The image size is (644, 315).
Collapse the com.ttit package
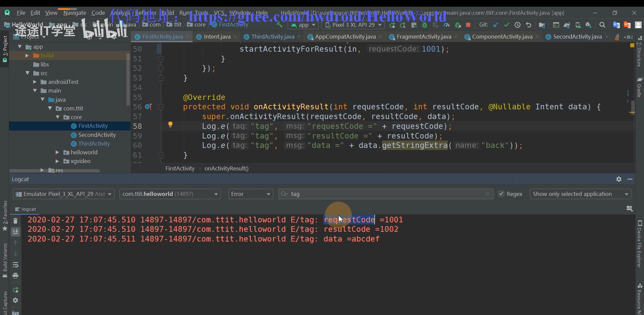point(50,108)
